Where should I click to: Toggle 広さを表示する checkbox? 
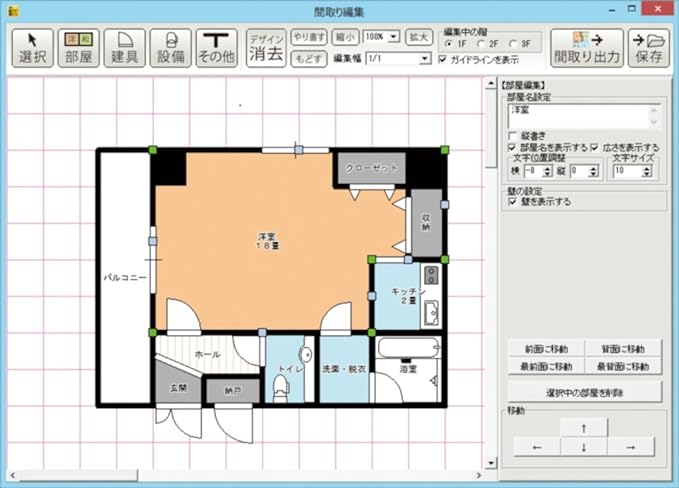[x=595, y=148]
